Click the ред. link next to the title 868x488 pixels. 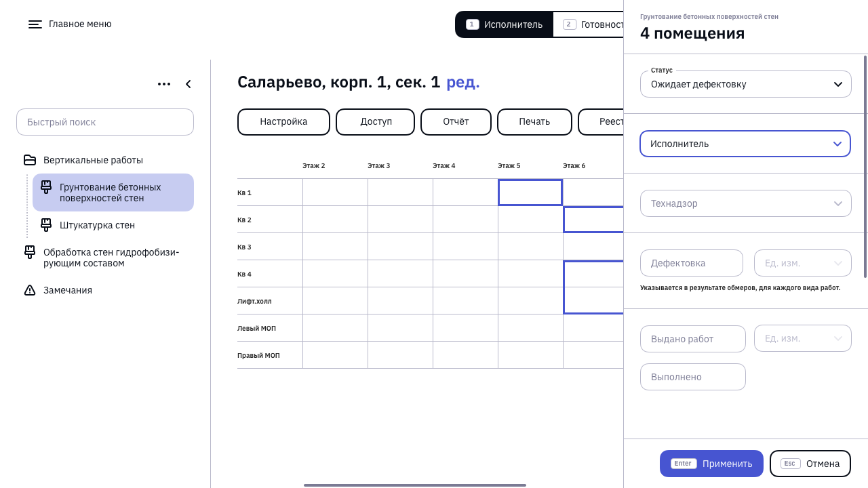(x=463, y=82)
